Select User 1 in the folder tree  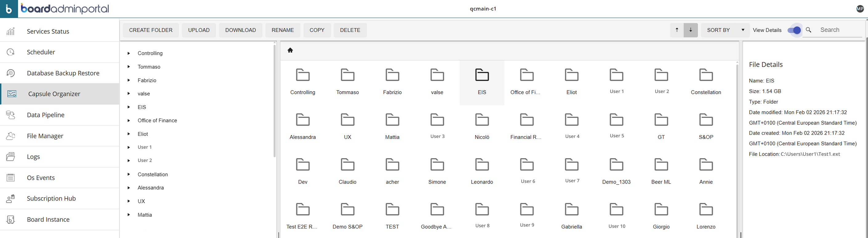click(x=145, y=147)
